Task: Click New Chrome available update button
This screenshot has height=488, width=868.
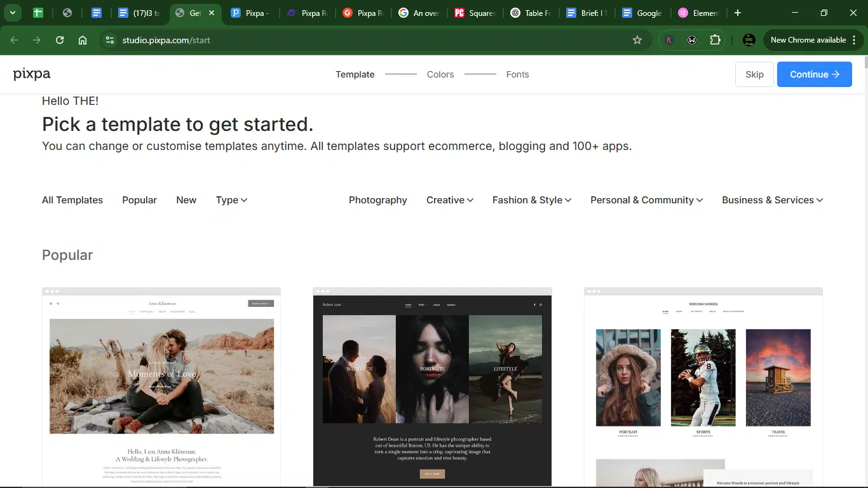Action: [x=813, y=40]
